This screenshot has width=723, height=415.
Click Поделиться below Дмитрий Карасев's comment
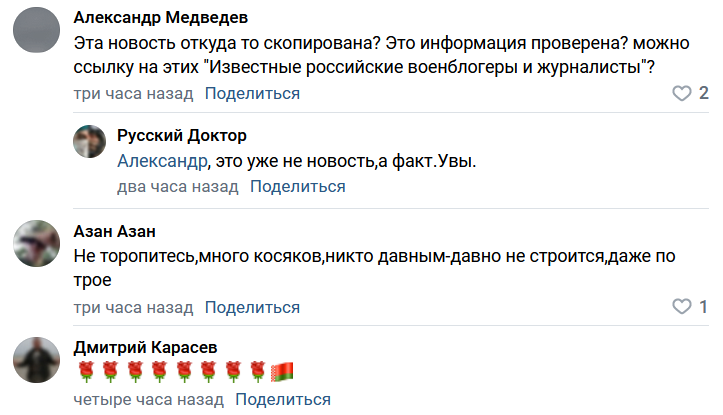(x=283, y=399)
